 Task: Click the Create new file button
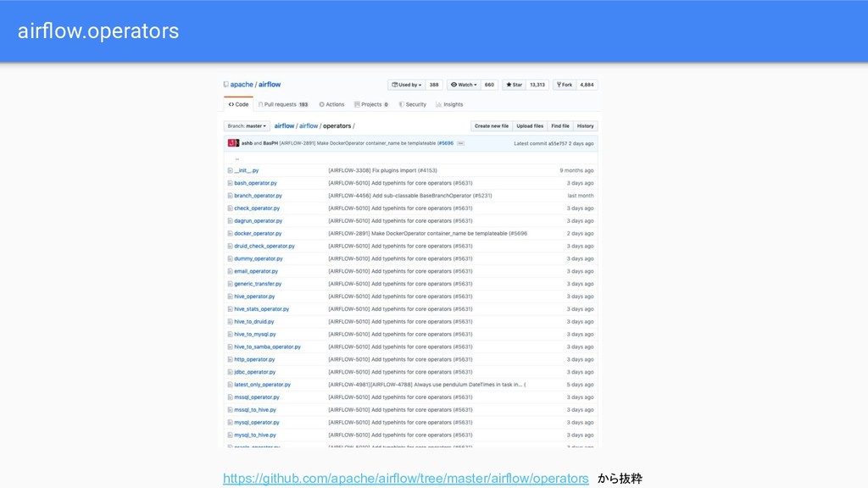click(492, 126)
